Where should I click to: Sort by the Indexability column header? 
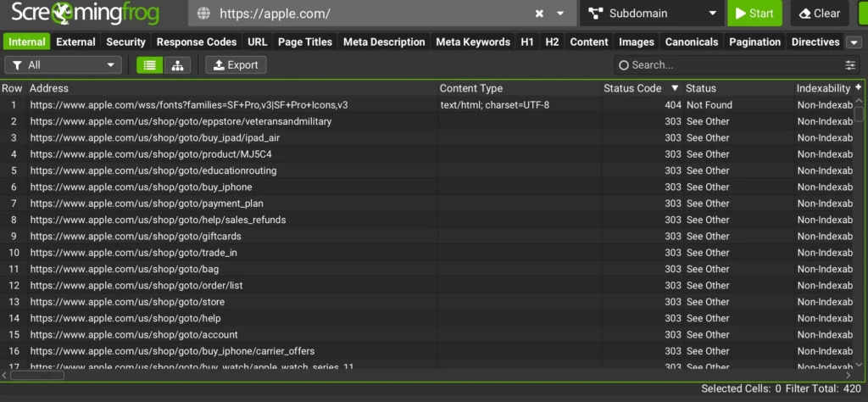pos(823,88)
